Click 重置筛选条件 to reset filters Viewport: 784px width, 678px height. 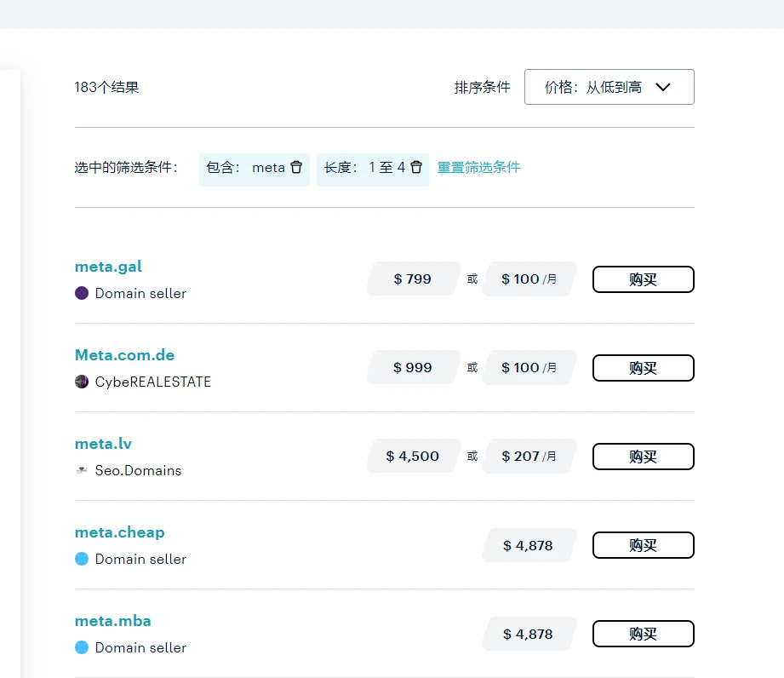478,168
